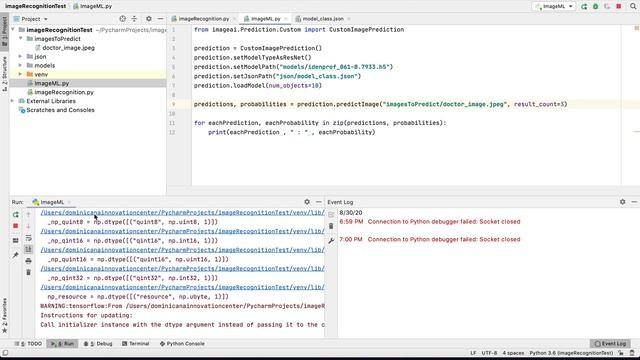Rerun ImageML in the Run panel
Screen dimensions: 640x360
16,215
